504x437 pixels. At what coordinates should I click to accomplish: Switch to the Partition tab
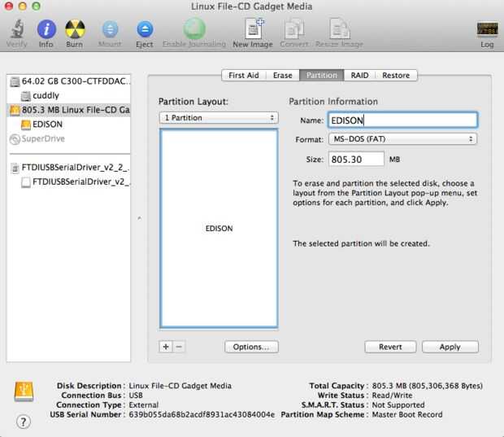pyautogui.click(x=321, y=76)
